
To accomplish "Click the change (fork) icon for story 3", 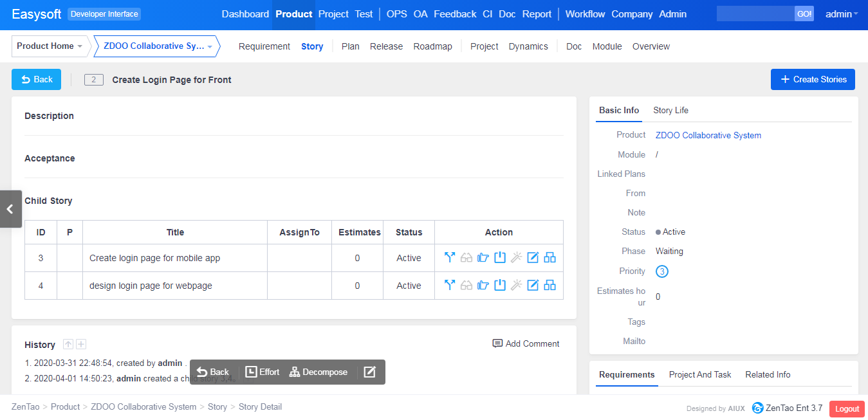I will [x=450, y=258].
